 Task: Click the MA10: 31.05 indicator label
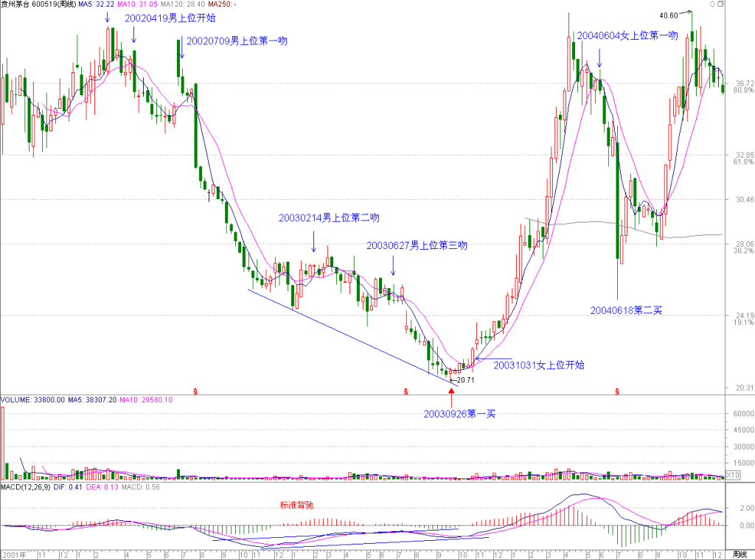coord(137,4)
